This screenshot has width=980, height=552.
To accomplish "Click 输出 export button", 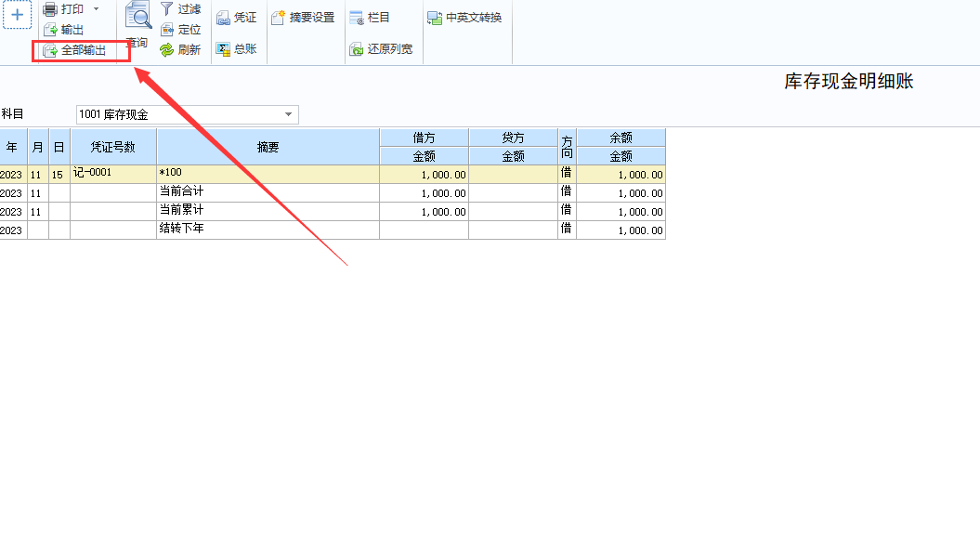I will (x=63, y=30).
